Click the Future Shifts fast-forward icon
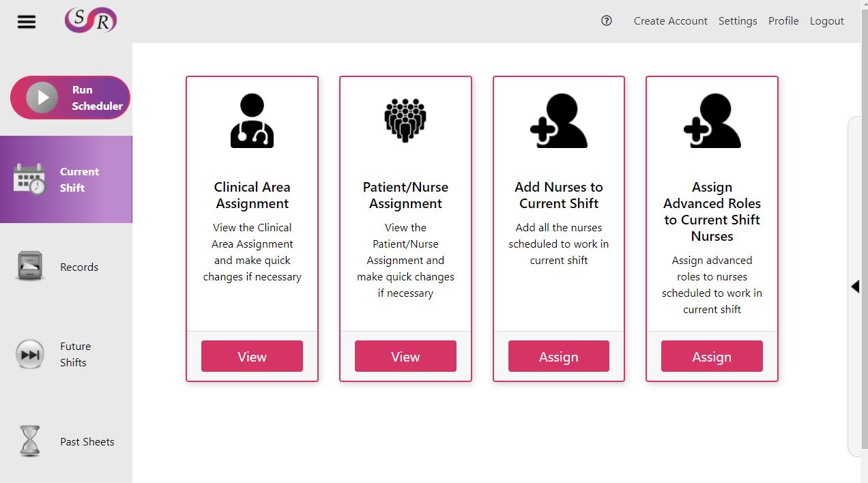Image resolution: width=868 pixels, height=483 pixels. [30, 354]
